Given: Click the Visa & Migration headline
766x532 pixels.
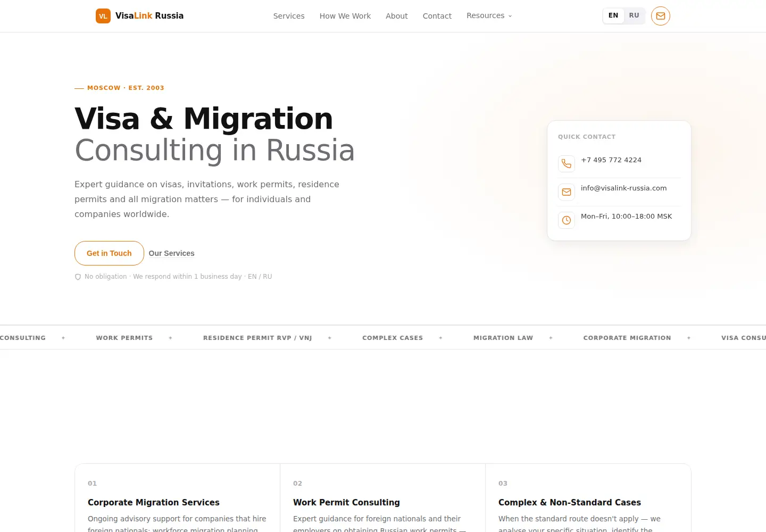Looking at the screenshot, I should point(204,118).
